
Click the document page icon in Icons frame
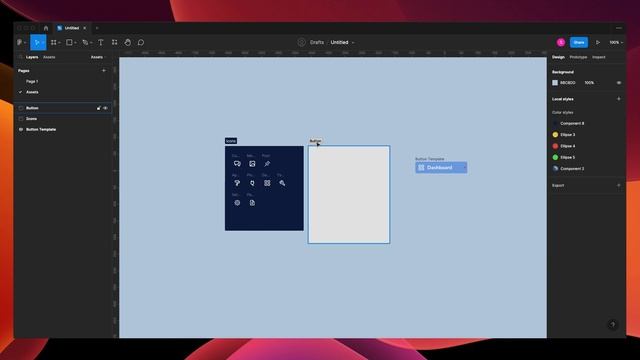click(252, 203)
